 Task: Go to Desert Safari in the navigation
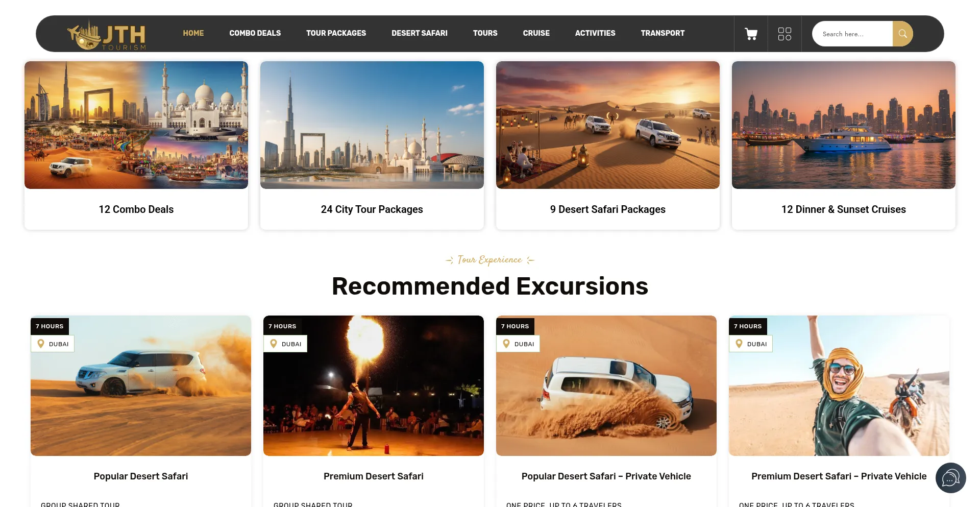419,33
